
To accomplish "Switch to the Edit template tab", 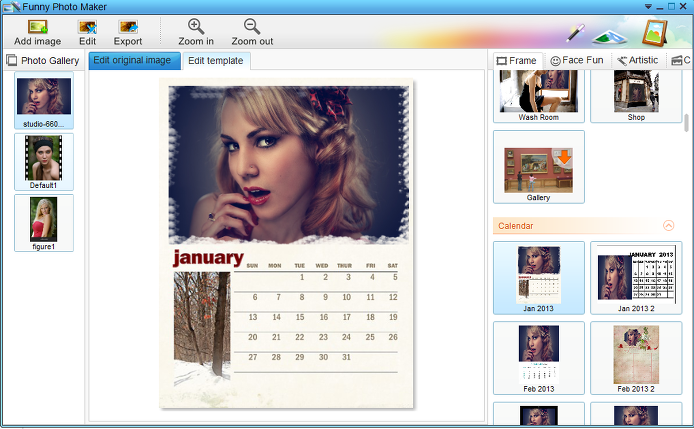I will [216, 61].
